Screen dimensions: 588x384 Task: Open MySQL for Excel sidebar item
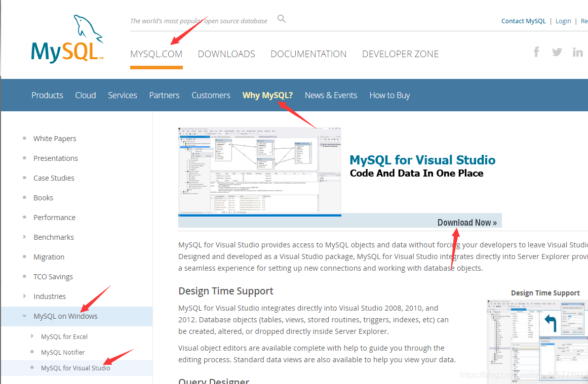click(x=64, y=336)
